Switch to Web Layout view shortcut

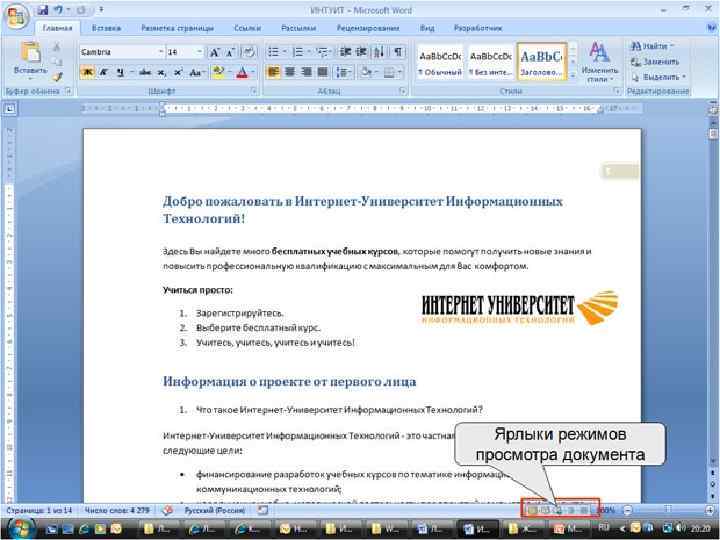click(558, 510)
